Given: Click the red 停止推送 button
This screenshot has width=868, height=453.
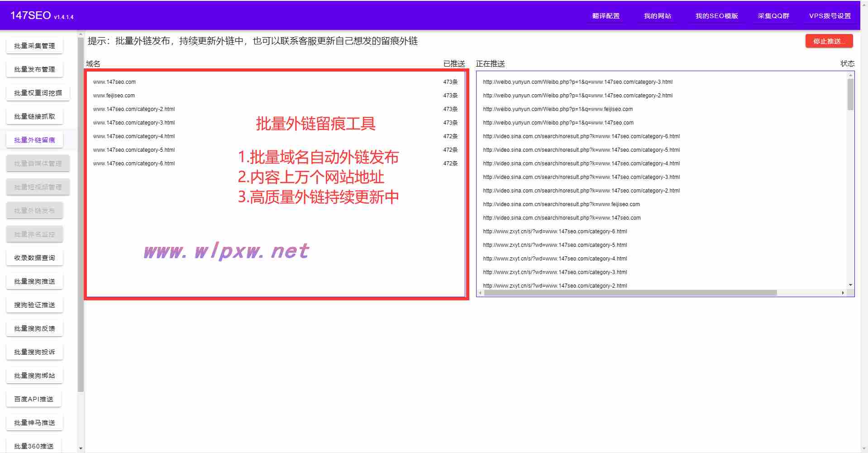Looking at the screenshot, I should coord(829,41).
